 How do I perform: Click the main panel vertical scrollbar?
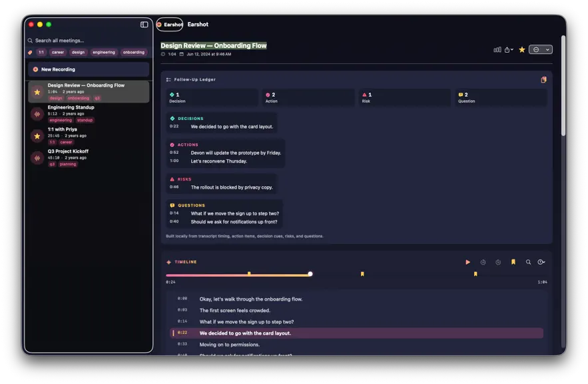point(563,85)
